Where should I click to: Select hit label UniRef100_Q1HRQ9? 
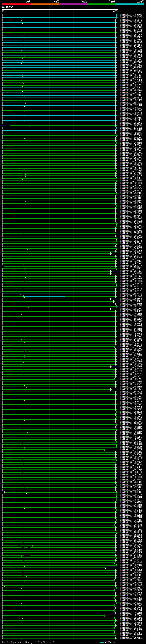[x=131, y=442]
